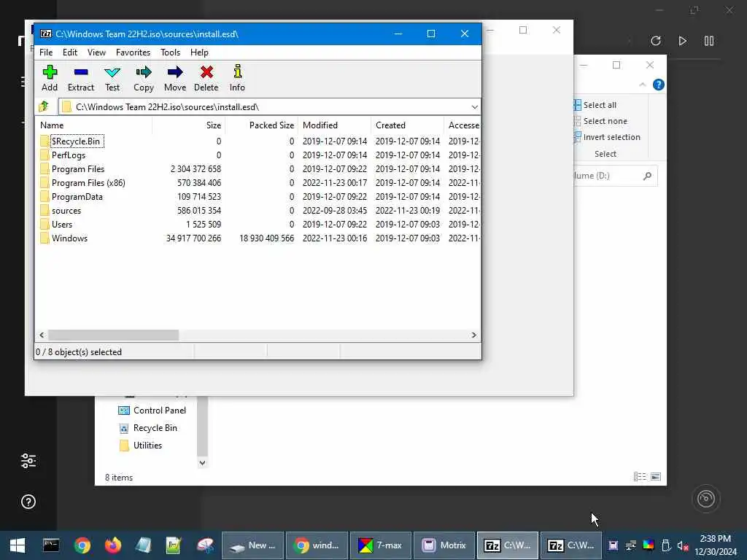Select the ProgramData folder
Viewport: 747px width, 560px height.
click(77, 197)
